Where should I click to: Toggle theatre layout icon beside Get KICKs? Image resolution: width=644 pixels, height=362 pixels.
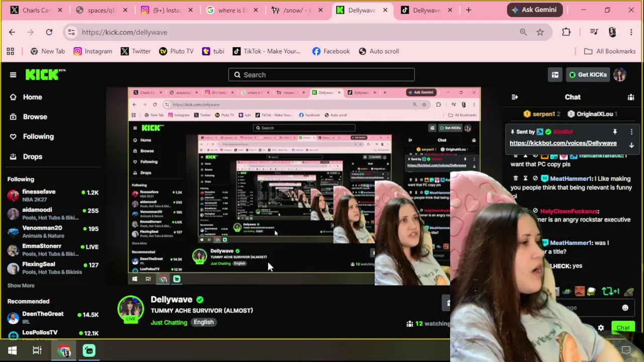pos(555,75)
